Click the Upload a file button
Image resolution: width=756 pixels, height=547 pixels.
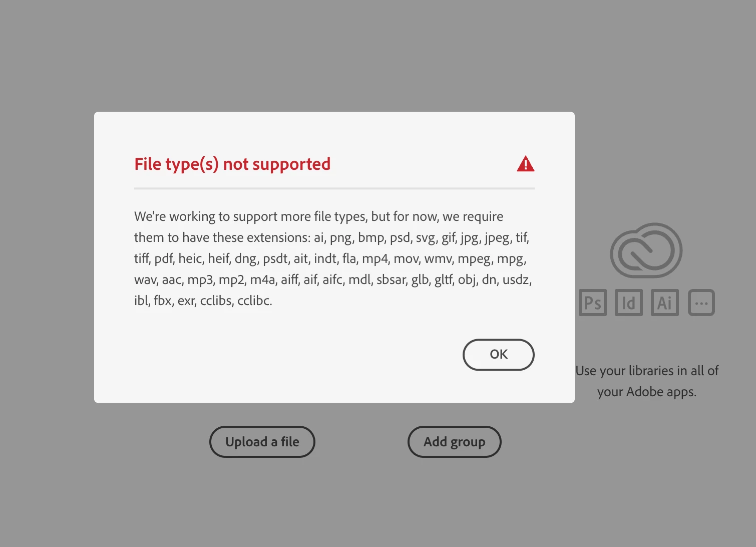pos(262,442)
